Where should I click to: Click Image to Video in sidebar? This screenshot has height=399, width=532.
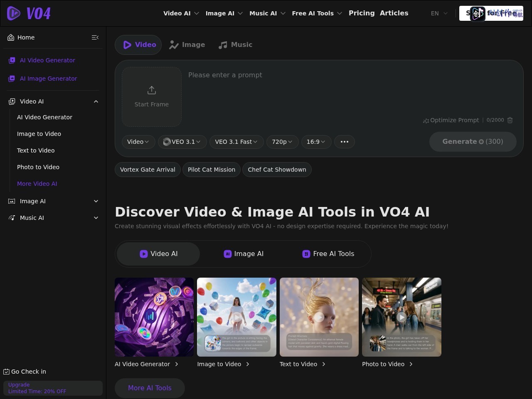pyautogui.click(x=39, y=134)
